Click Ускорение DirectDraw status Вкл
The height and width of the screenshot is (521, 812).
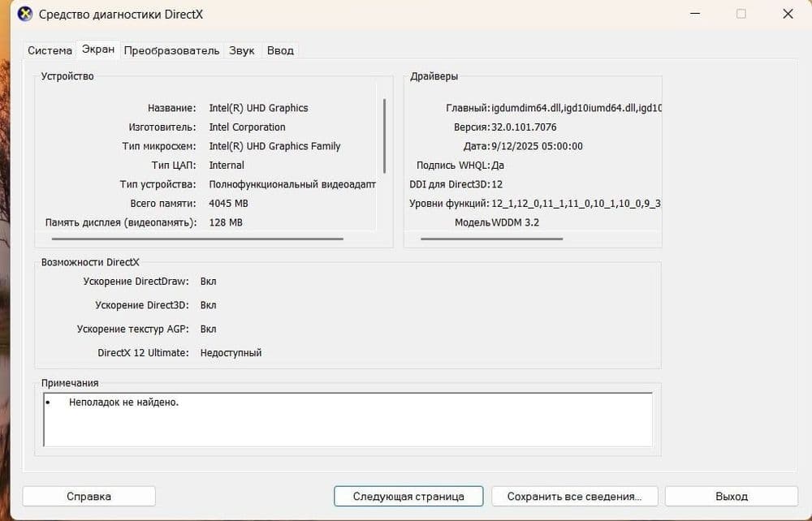pos(208,282)
